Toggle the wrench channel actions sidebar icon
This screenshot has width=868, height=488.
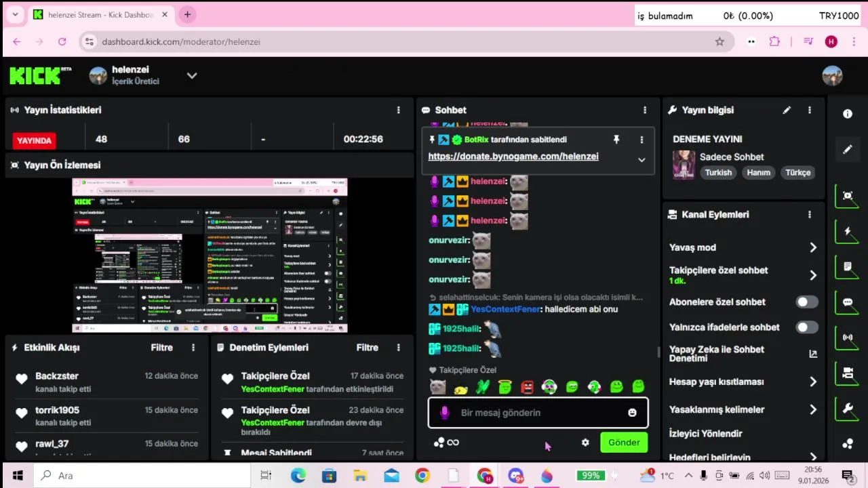point(848,408)
